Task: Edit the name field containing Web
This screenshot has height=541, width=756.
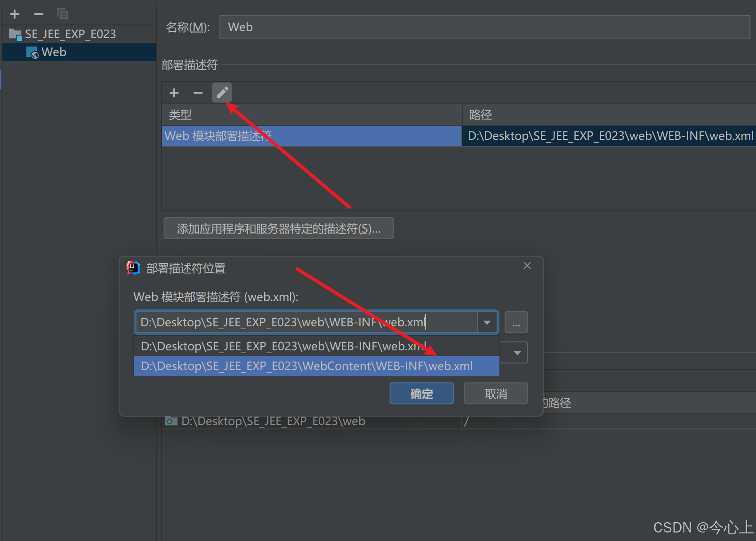Action: (484, 27)
